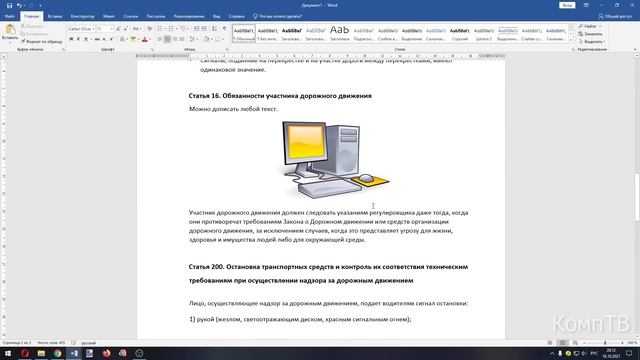Apply the large Aab Заголовок style

340,33
